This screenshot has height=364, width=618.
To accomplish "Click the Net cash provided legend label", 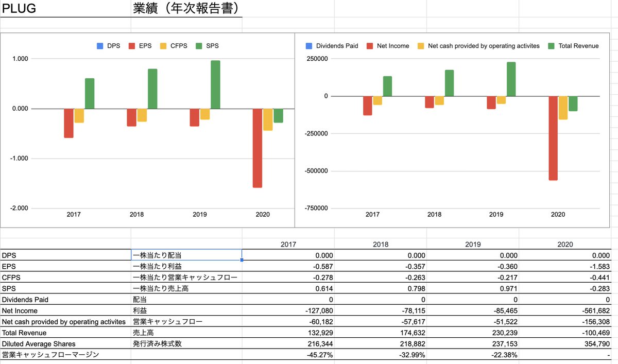I will tap(484, 46).
